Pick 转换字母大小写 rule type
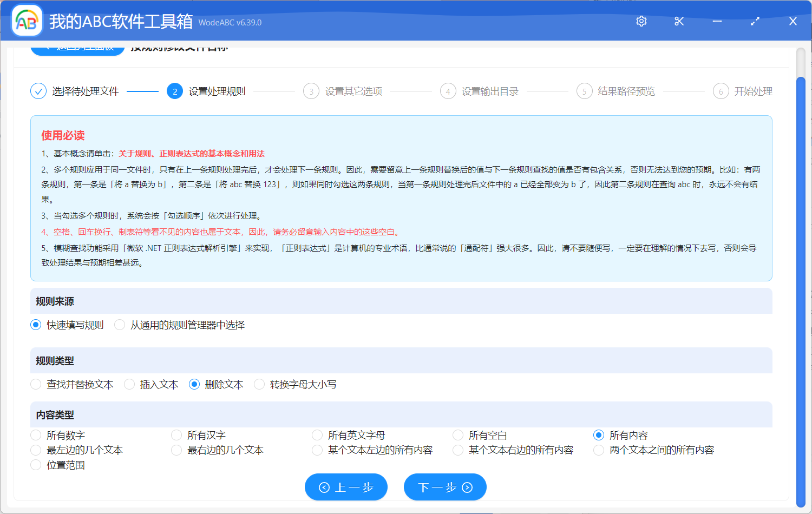This screenshot has height=514, width=812. pos(259,384)
